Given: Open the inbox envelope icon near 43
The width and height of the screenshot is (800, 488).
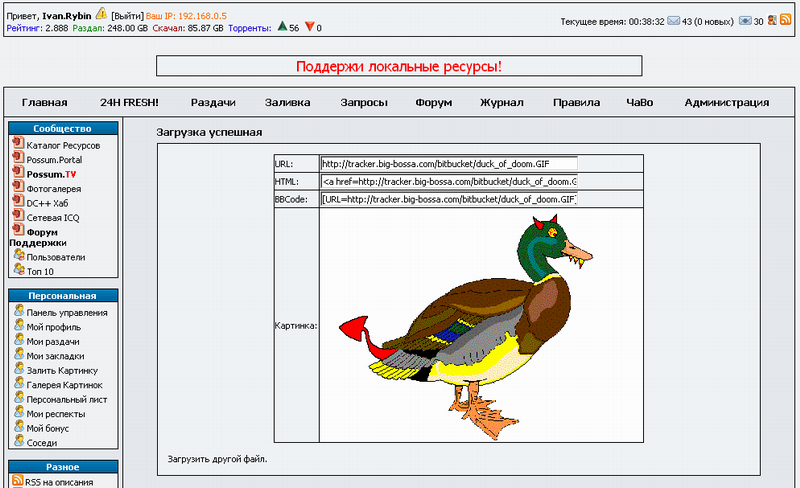Looking at the screenshot, I should [673, 21].
